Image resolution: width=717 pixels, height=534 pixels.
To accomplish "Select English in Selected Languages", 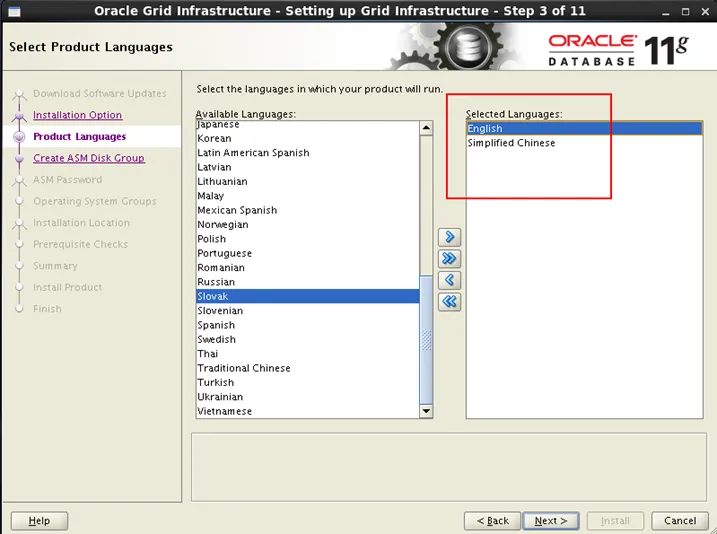I will 584,128.
